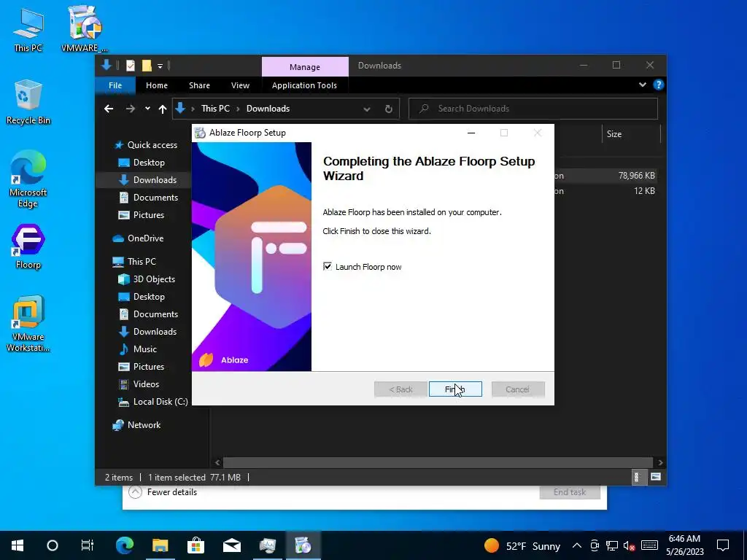Viewport: 747px width, 560px height.
Task: Click This PC in address breadcrumb
Action: pos(215,109)
